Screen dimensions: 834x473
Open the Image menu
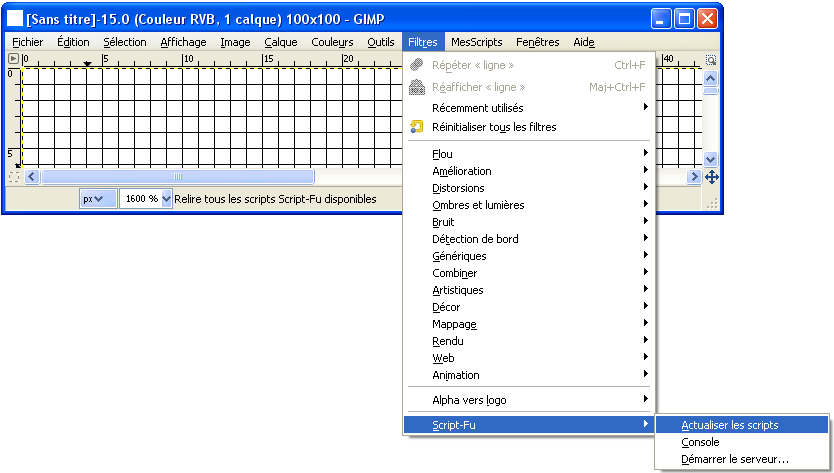[235, 42]
